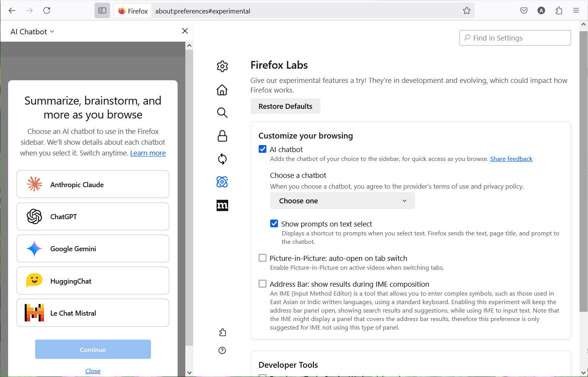Open Firefox Support help icon
588x377 pixels.
click(x=222, y=350)
